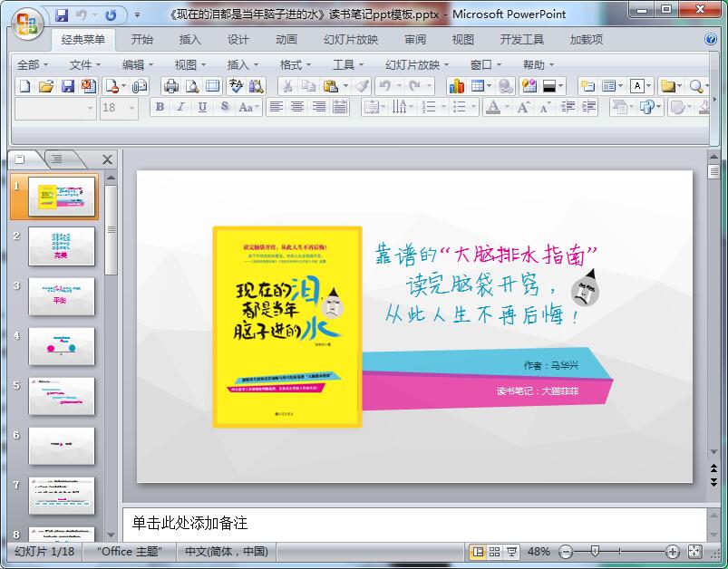Open Print Preview with the magnifier page icon
Screen dimensions: 728x569
point(192,86)
